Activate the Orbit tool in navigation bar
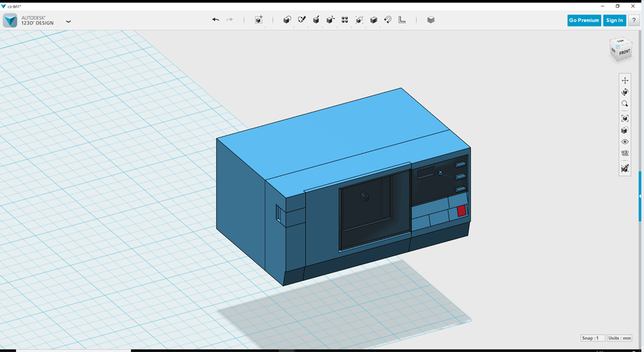 [x=625, y=92]
